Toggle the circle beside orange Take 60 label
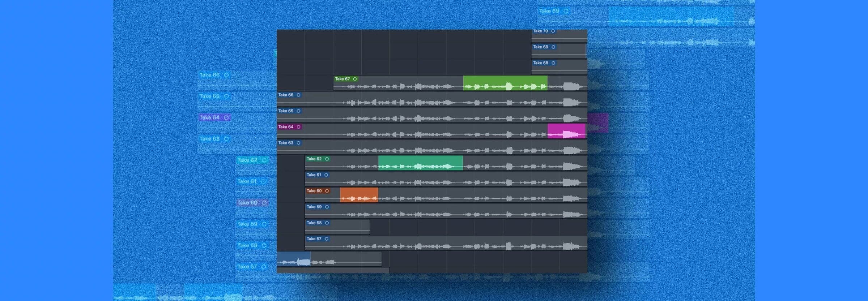 click(x=327, y=191)
